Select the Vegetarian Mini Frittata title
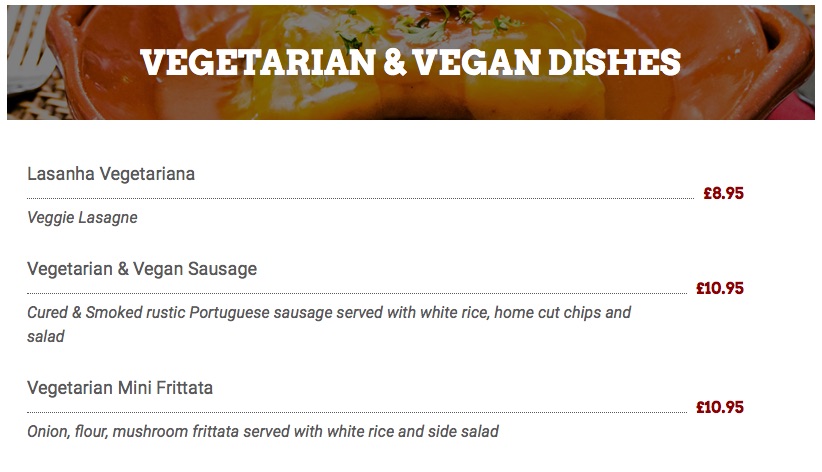822x472 pixels. [x=120, y=388]
